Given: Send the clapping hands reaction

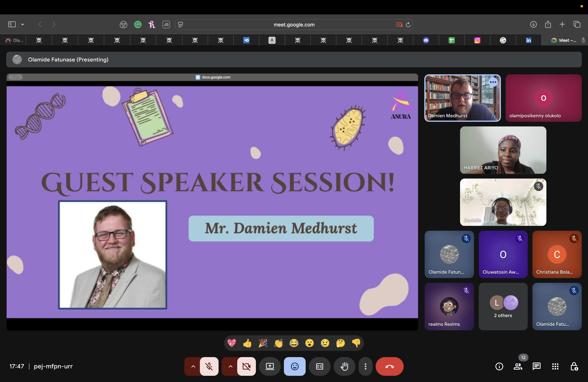Looking at the screenshot, I should [278, 343].
